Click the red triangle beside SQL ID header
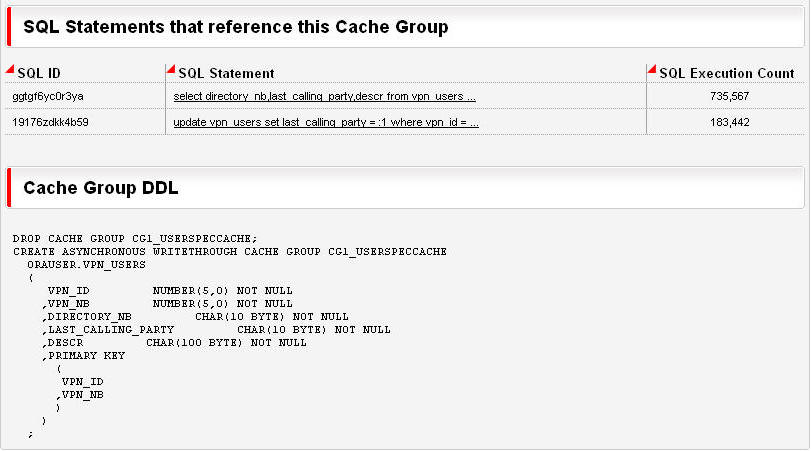The image size is (811, 451). pos(10,69)
